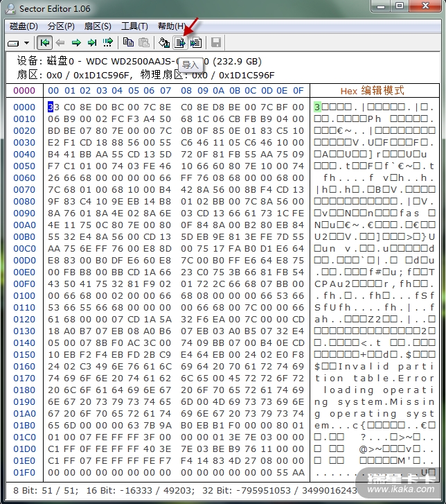The image size is (446, 504).
Task: Click column header 0F
Action: click(x=298, y=91)
